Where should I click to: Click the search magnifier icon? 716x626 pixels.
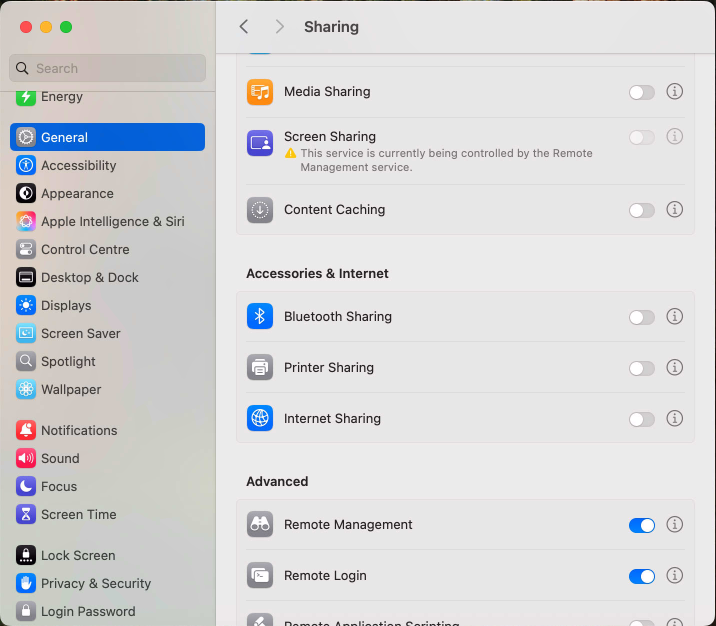coord(22,68)
